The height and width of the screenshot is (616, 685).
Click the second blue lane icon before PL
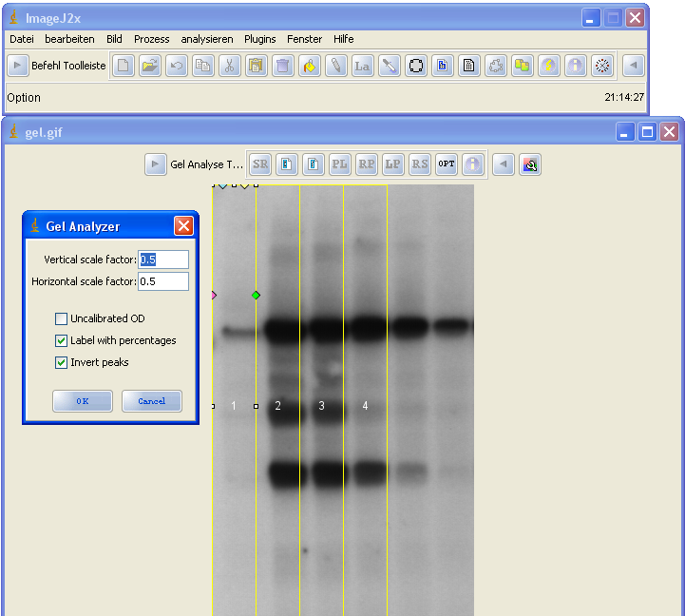314,164
